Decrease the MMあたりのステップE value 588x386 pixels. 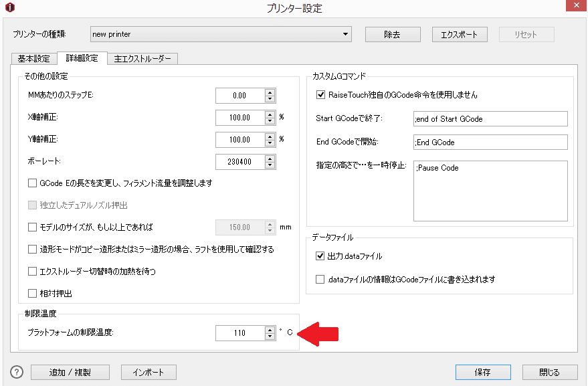270,99
